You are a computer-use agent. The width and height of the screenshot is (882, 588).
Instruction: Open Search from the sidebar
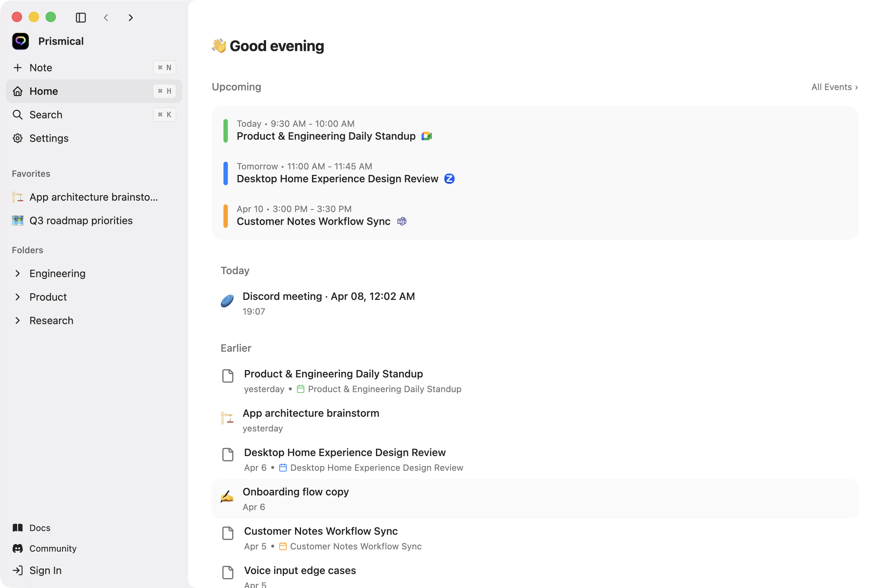point(46,115)
